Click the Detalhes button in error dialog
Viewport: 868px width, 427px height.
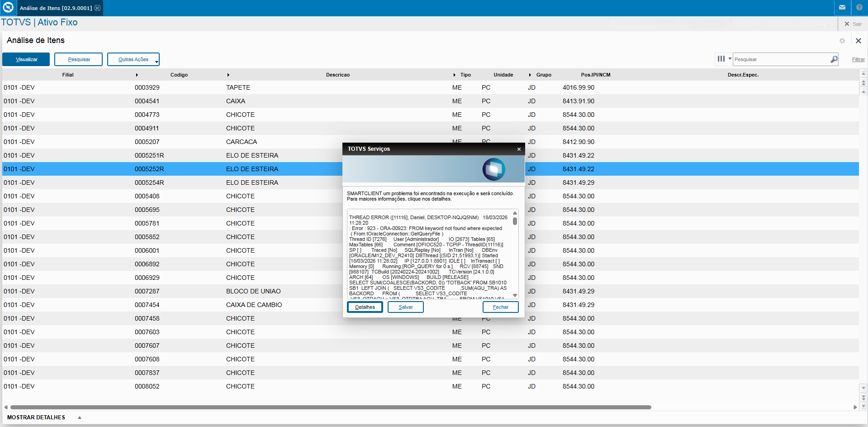(365, 307)
